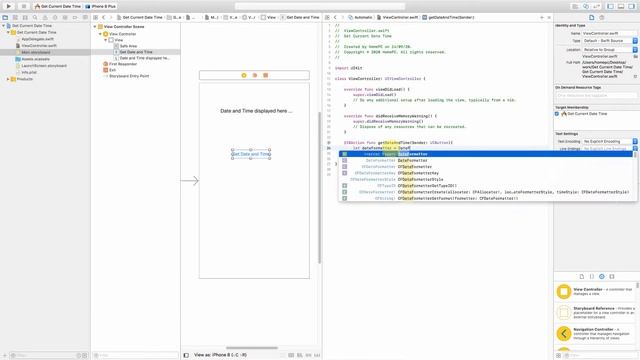Click the View Controller dock icon on canvas
The width and height of the screenshot is (640, 360).
(244, 75)
